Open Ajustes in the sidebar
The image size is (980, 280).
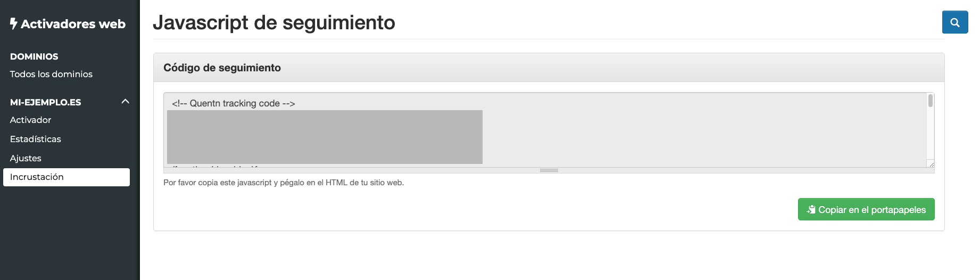point(26,158)
